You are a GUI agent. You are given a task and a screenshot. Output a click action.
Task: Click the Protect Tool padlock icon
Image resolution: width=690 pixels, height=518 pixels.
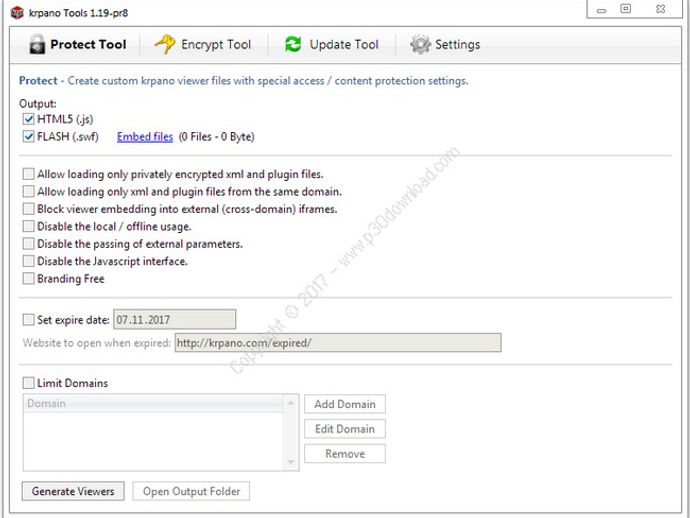pyautogui.click(x=37, y=44)
